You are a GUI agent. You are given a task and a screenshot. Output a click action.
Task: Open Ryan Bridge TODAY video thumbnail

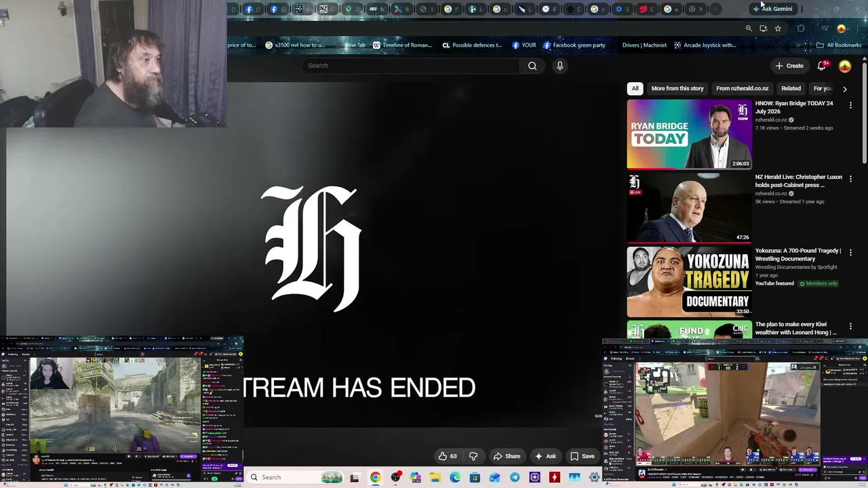pyautogui.click(x=689, y=134)
